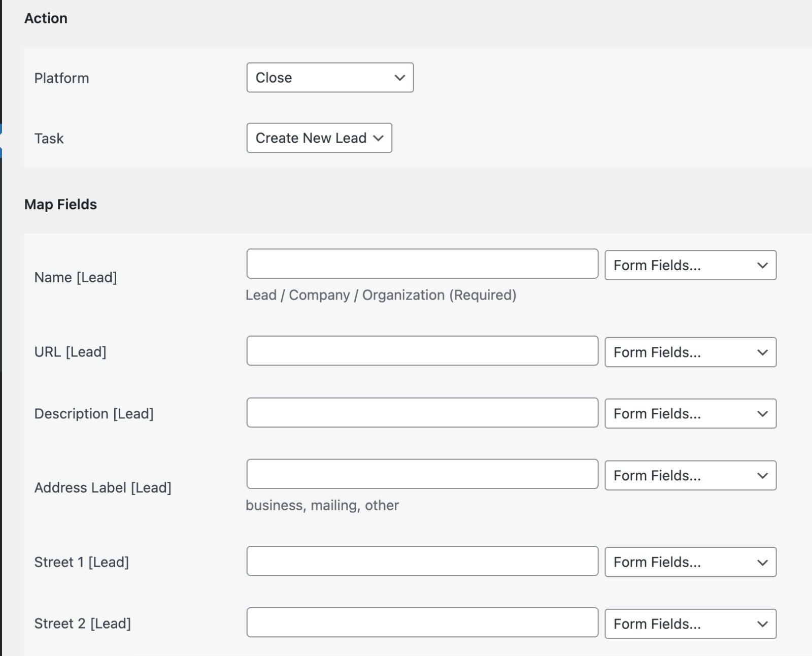The height and width of the screenshot is (656, 812).
Task: Click the Address Label text input
Action: (x=422, y=474)
